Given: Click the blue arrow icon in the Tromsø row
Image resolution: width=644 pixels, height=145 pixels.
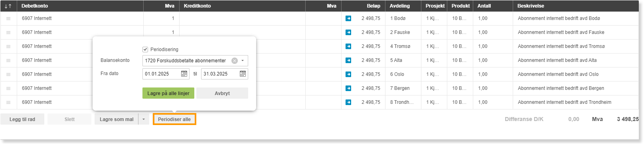Looking at the screenshot, I should [348, 46].
